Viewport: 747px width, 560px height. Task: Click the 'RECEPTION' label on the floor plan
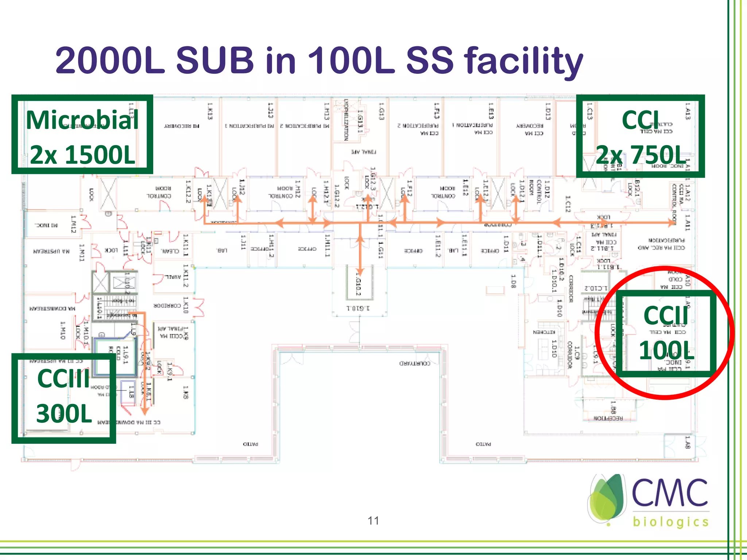pos(608,418)
